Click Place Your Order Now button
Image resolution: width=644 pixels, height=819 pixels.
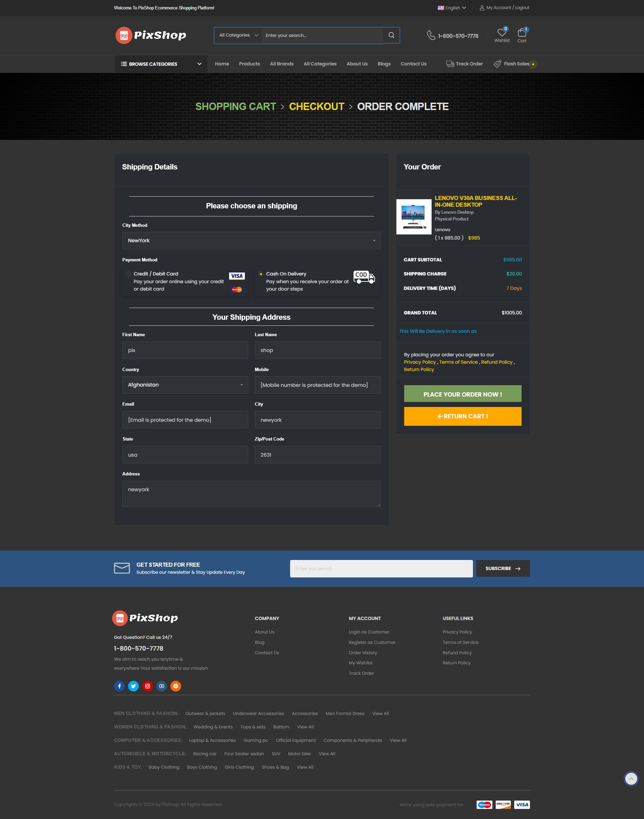click(462, 394)
